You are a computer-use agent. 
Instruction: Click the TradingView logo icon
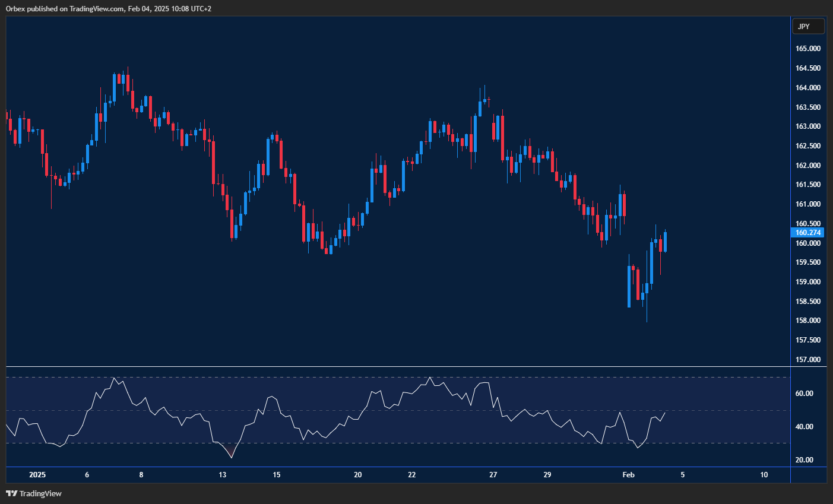11,493
